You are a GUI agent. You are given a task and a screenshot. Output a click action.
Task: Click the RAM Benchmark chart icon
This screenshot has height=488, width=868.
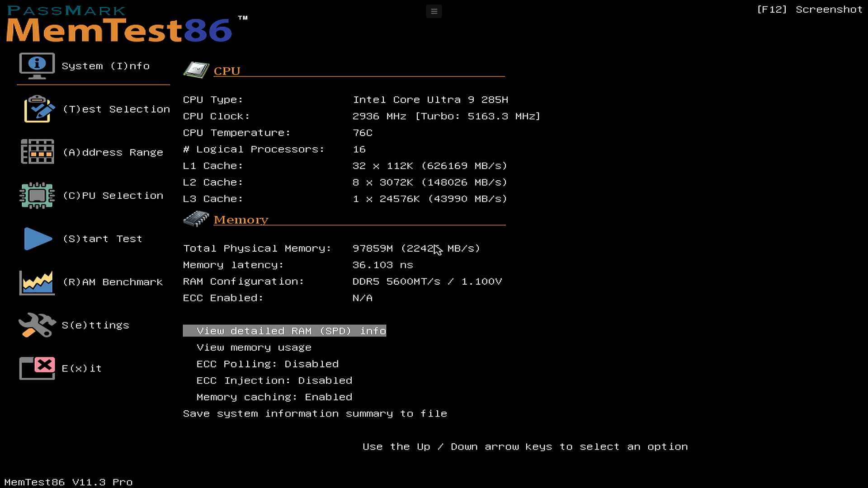click(37, 282)
